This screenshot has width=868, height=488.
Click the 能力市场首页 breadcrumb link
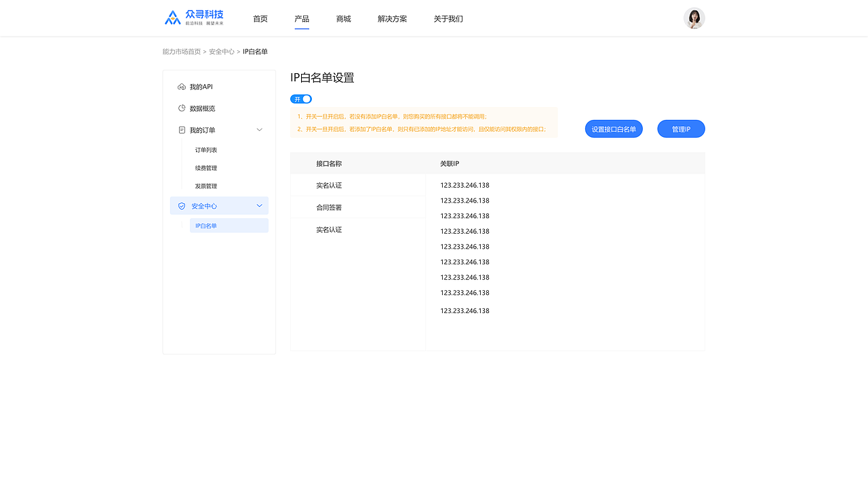coord(181,51)
